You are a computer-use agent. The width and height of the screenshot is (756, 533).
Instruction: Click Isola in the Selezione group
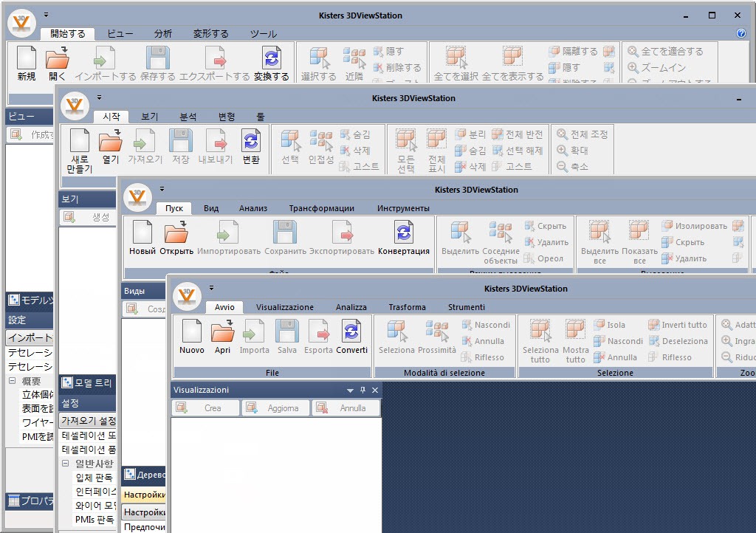point(609,325)
